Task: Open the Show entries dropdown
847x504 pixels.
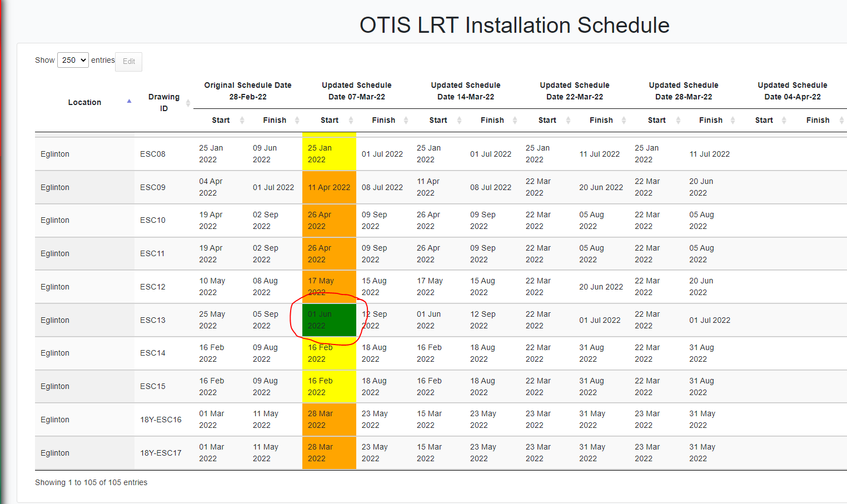Action: (x=73, y=59)
